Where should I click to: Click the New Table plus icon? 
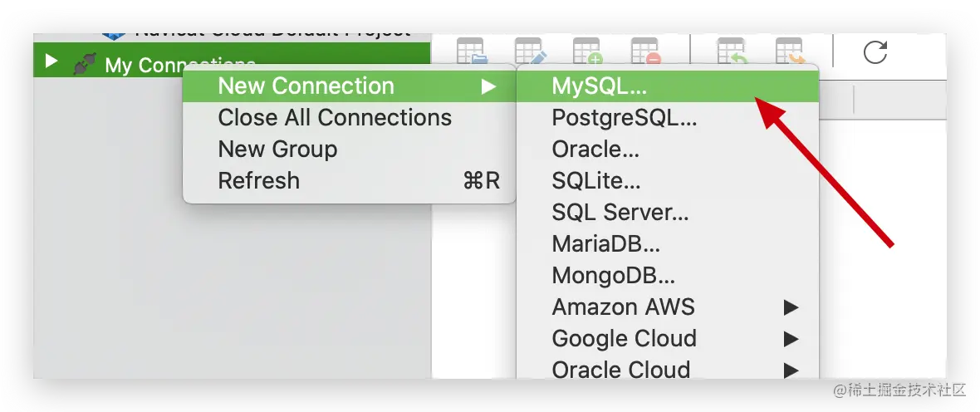point(588,51)
